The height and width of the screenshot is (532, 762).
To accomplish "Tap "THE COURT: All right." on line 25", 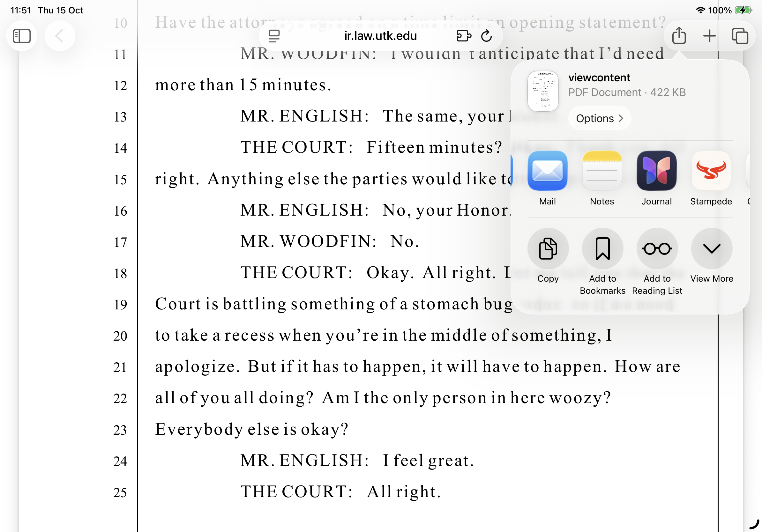I will [x=340, y=491].
